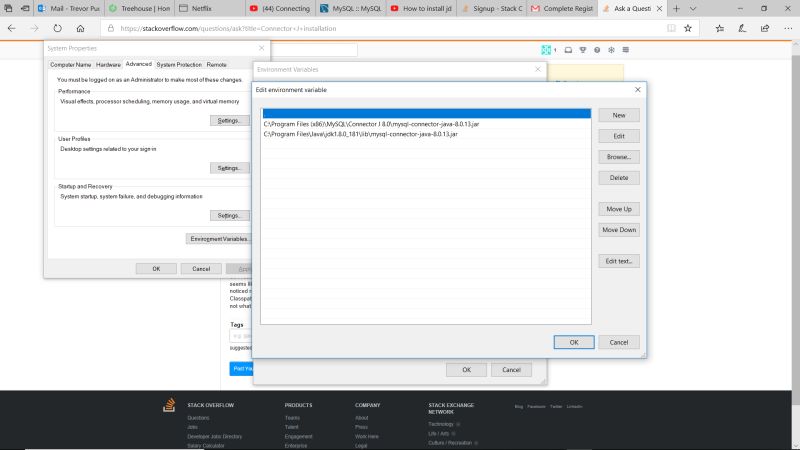The height and width of the screenshot is (450, 800).
Task: Confirm Edit environment variable with OK
Action: click(574, 342)
